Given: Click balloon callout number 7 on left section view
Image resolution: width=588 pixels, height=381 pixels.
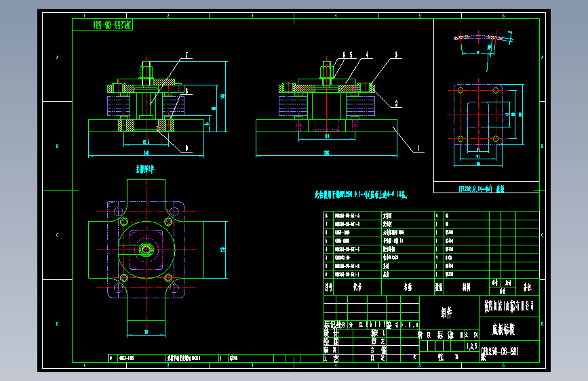Looking at the screenshot, I should [x=187, y=55].
